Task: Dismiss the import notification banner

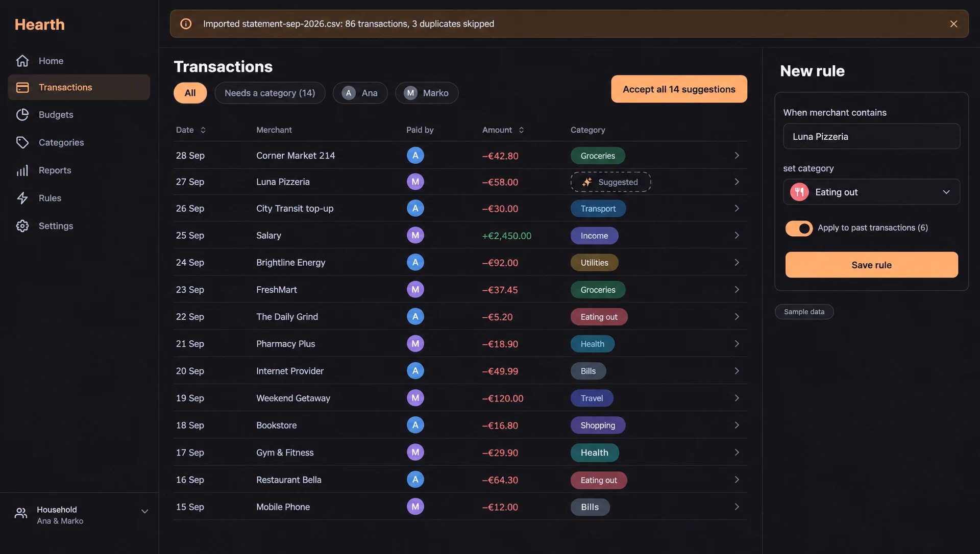Action: [x=953, y=24]
